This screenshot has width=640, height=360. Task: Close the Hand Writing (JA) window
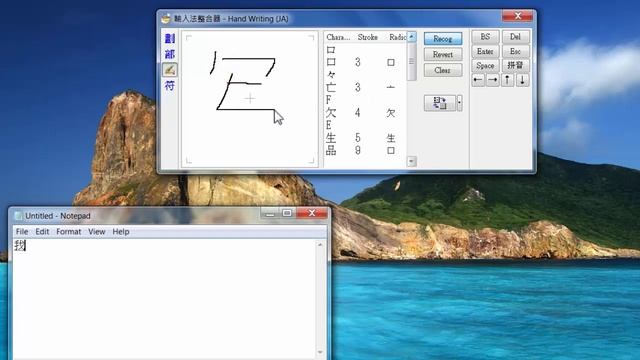[518, 16]
